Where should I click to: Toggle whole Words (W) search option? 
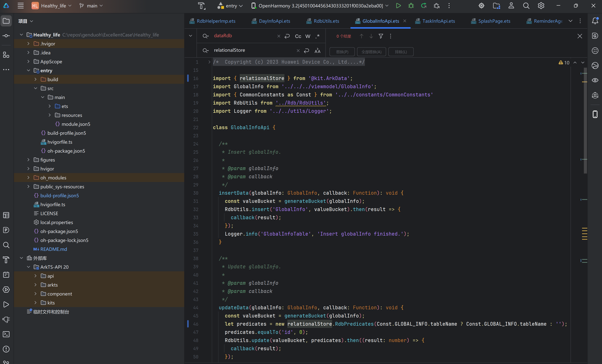tap(308, 36)
